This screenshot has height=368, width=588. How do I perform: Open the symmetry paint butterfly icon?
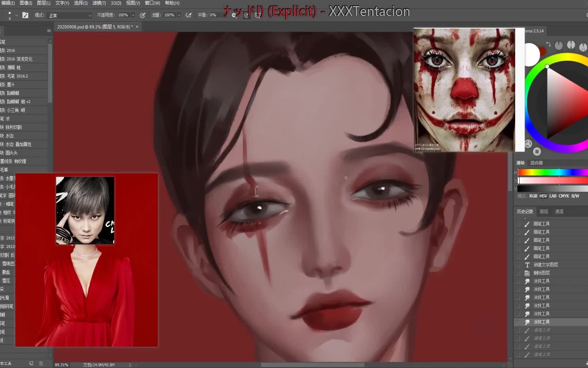coord(258,15)
